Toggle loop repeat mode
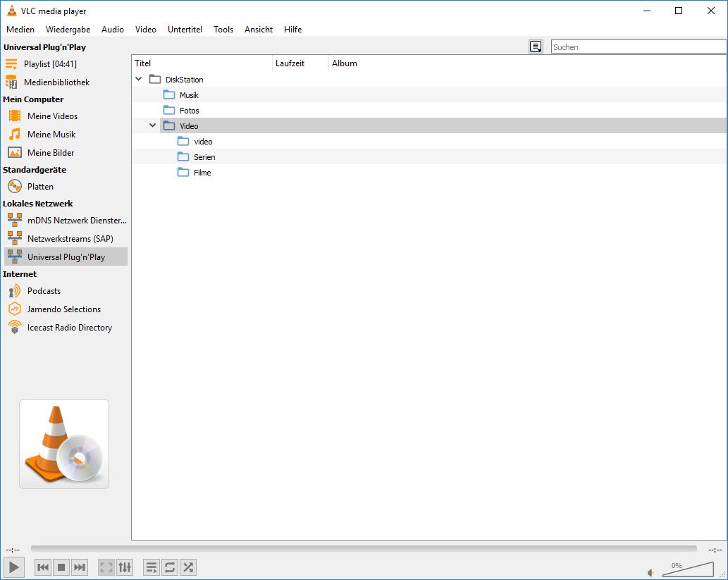728x580 pixels. point(169,567)
